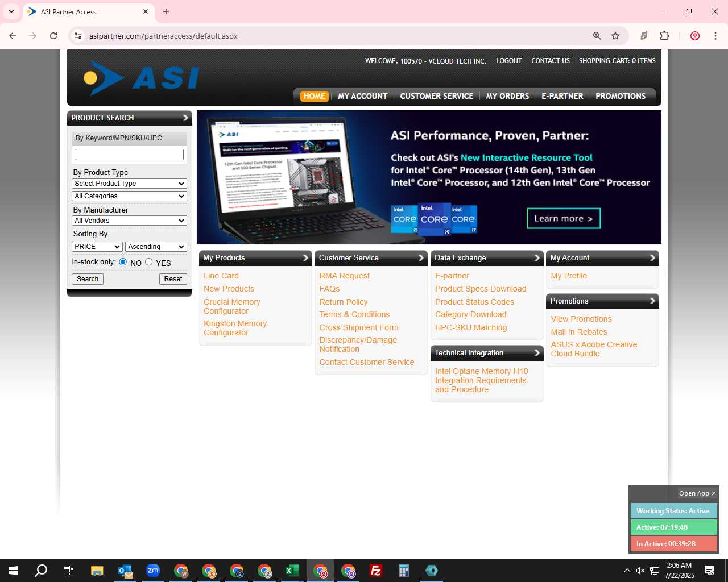Go back using the browser back arrow

[x=13, y=36]
